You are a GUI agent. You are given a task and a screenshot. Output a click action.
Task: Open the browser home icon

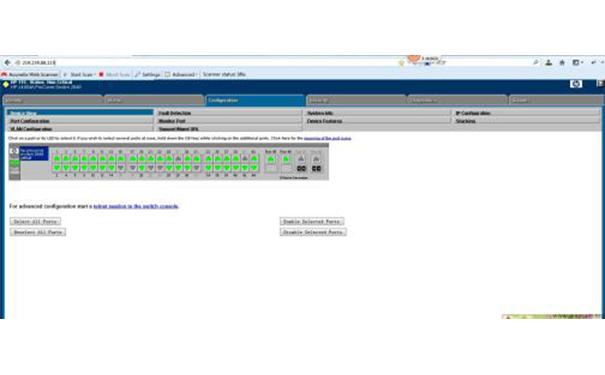[562, 62]
